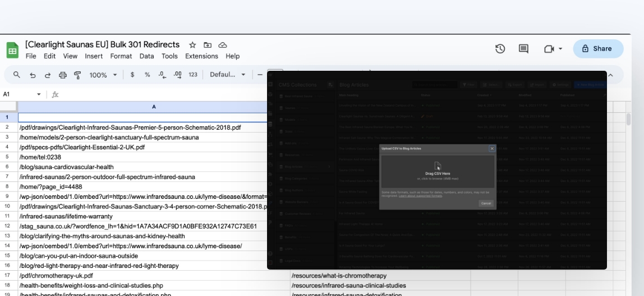Select column A header
This screenshot has width=644, height=296.
pos(154,107)
